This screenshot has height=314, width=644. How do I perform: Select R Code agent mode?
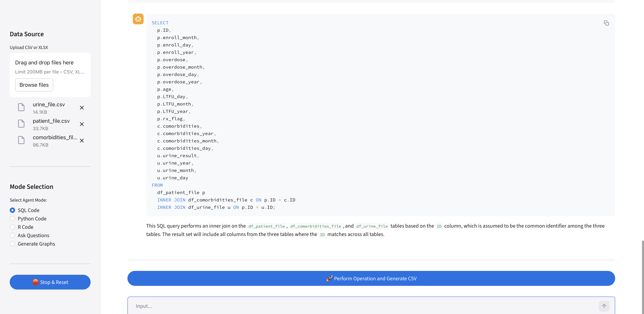pyautogui.click(x=13, y=227)
